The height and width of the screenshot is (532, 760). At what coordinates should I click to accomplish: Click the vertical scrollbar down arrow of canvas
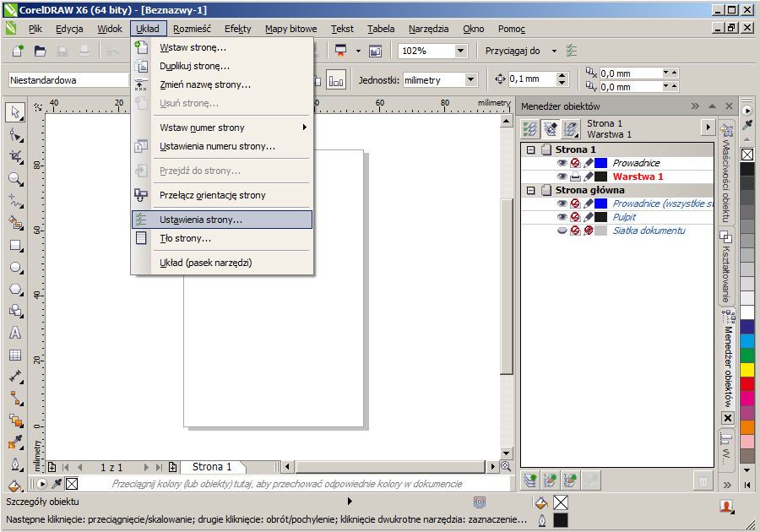[x=506, y=453]
